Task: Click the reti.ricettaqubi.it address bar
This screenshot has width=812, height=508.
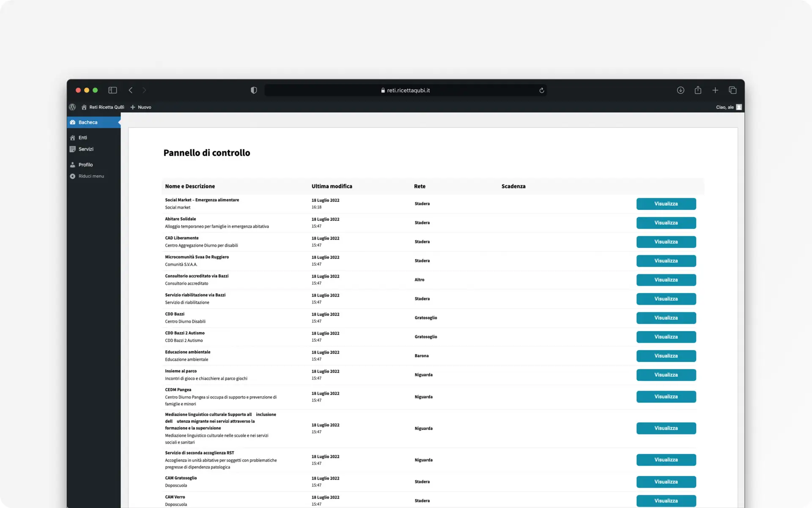Action: 405,90
